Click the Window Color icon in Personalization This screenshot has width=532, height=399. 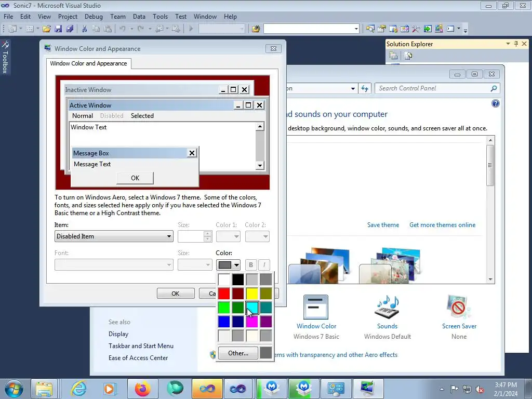click(316, 307)
